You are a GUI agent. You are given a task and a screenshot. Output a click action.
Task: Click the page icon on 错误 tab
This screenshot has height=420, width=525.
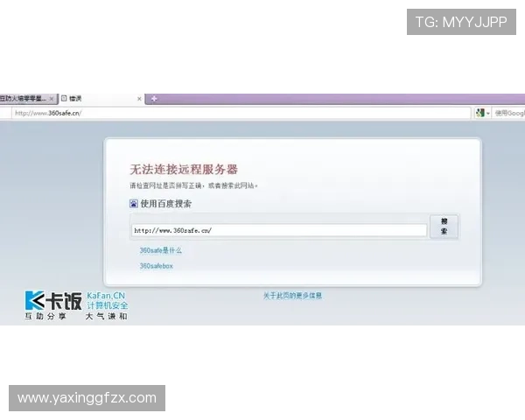tap(64, 99)
